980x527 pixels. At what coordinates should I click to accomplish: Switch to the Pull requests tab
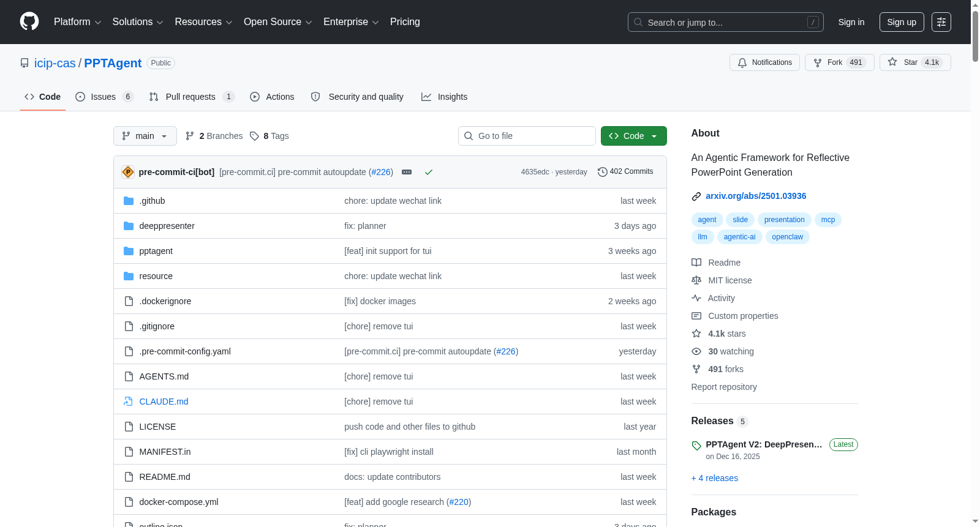point(192,97)
